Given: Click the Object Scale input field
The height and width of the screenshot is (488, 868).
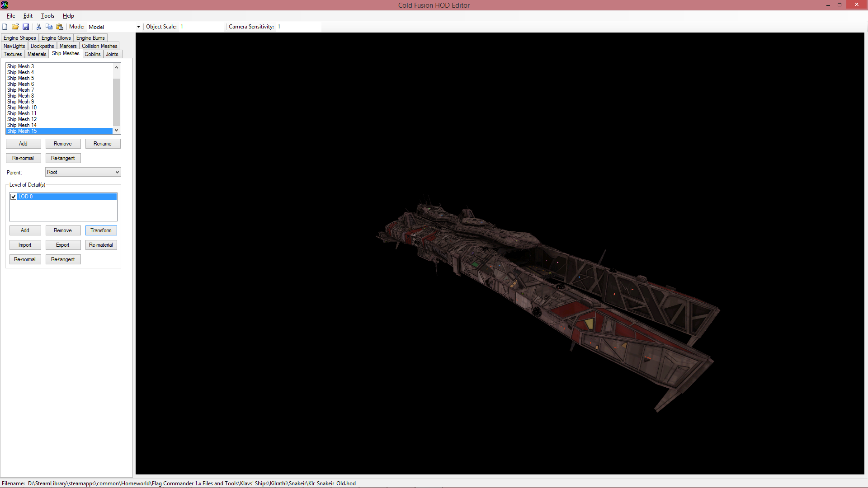Looking at the screenshot, I should coord(201,27).
